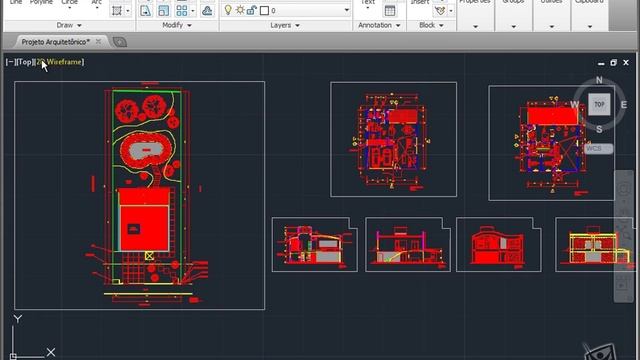
Task: Click the N direction on ViewCube compass
Action: click(x=599, y=80)
